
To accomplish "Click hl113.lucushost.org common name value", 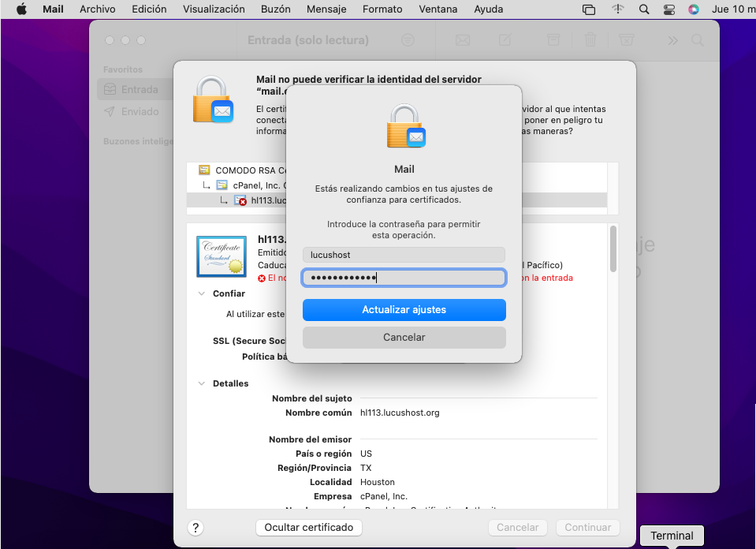I will (x=400, y=413).
